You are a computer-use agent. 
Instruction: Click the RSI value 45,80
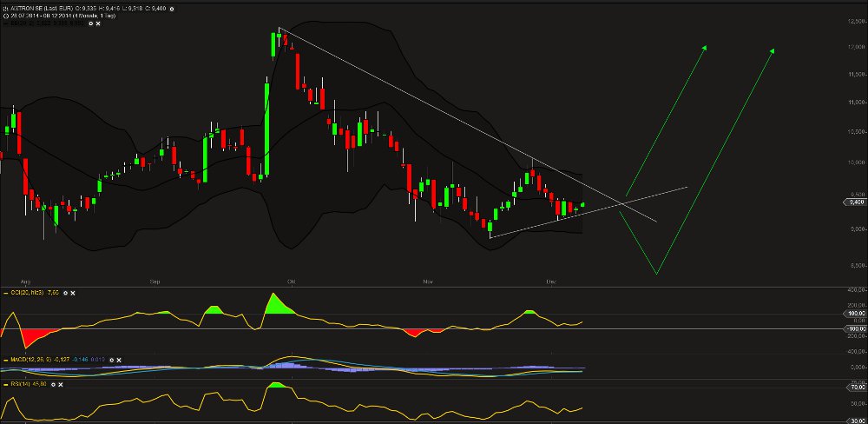tap(39, 384)
